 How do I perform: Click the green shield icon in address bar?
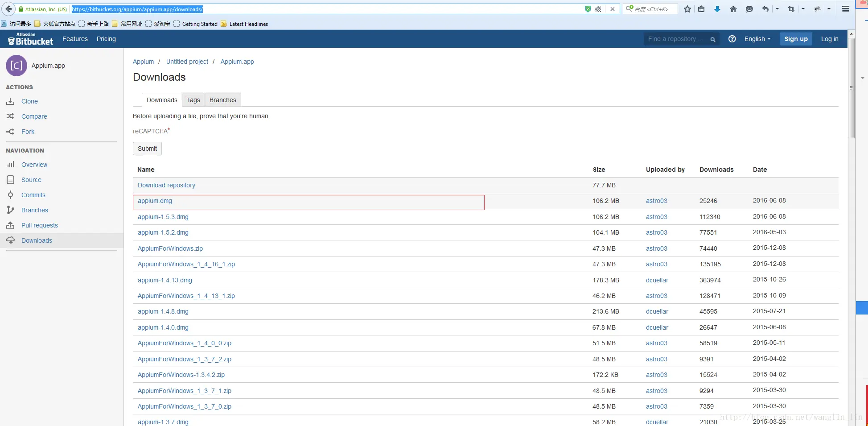click(x=588, y=9)
